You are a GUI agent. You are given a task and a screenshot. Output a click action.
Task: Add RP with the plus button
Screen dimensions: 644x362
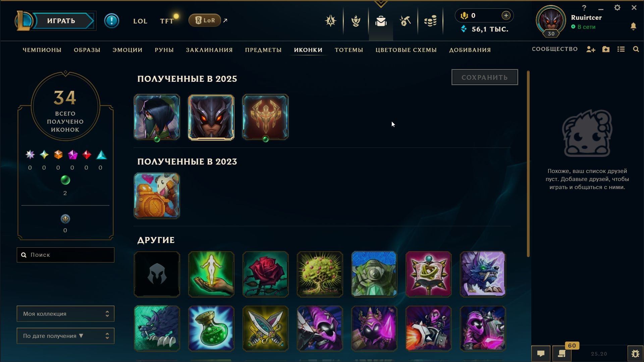point(506,15)
